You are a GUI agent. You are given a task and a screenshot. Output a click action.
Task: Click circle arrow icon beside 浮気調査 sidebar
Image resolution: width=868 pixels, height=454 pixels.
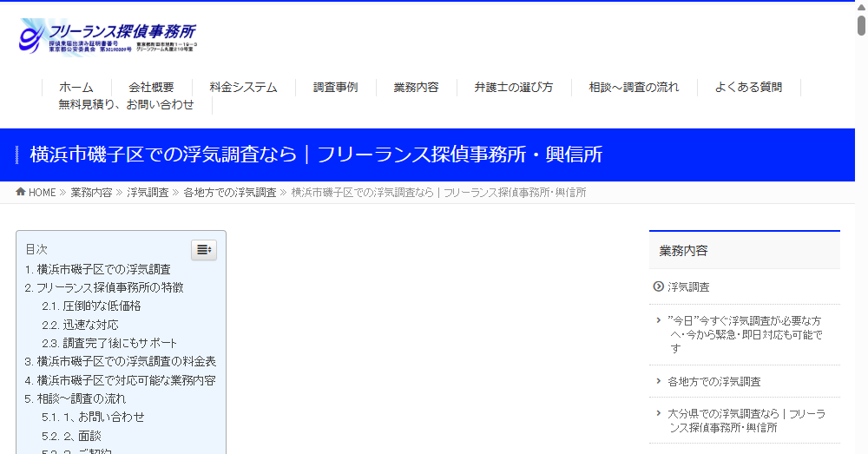pyautogui.click(x=658, y=286)
